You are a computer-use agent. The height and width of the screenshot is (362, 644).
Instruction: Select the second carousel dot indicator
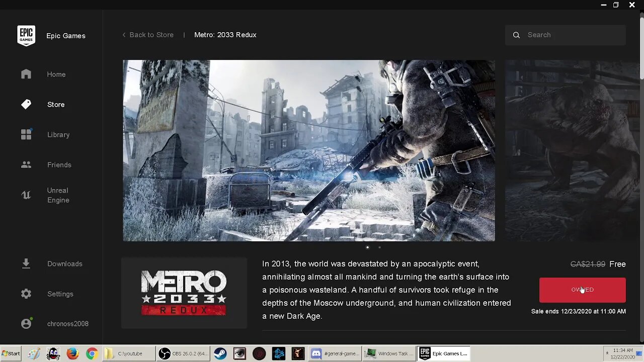379,247
